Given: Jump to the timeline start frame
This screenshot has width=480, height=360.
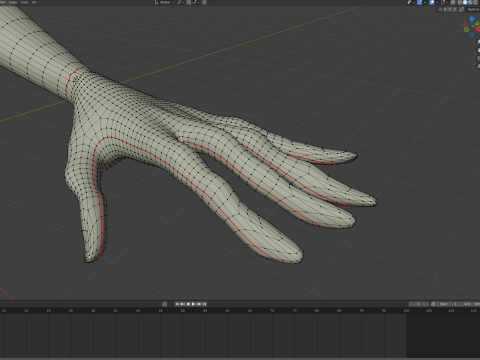Looking at the screenshot, I should [x=177, y=304].
